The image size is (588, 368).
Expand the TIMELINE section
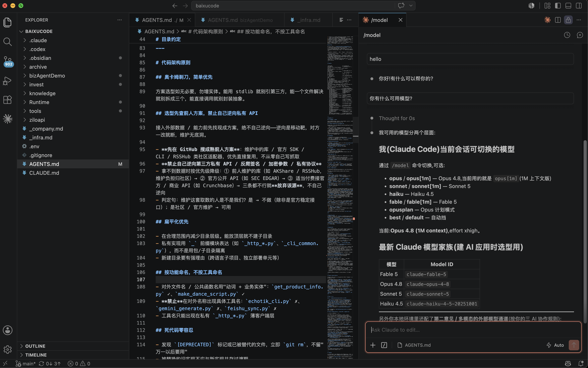click(73, 355)
